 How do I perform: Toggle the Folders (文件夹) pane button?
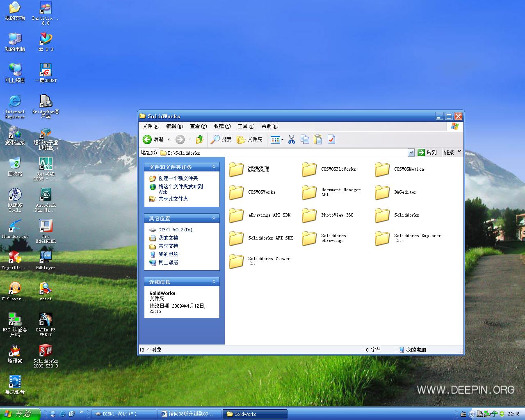[249, 139]
